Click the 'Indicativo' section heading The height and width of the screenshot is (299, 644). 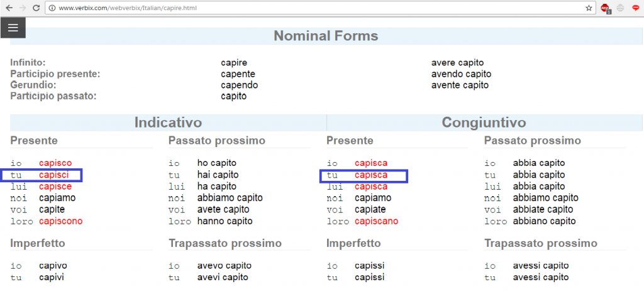(x=168, y=122)
